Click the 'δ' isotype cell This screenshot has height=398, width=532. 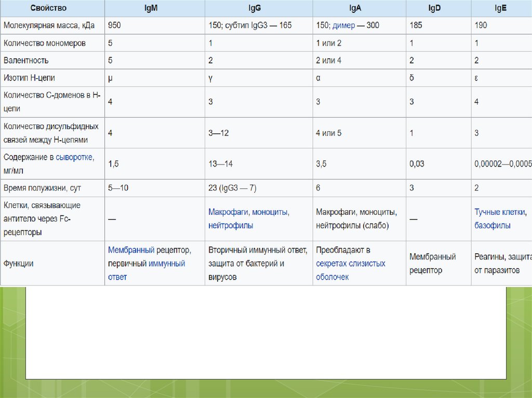pos(411,78)
